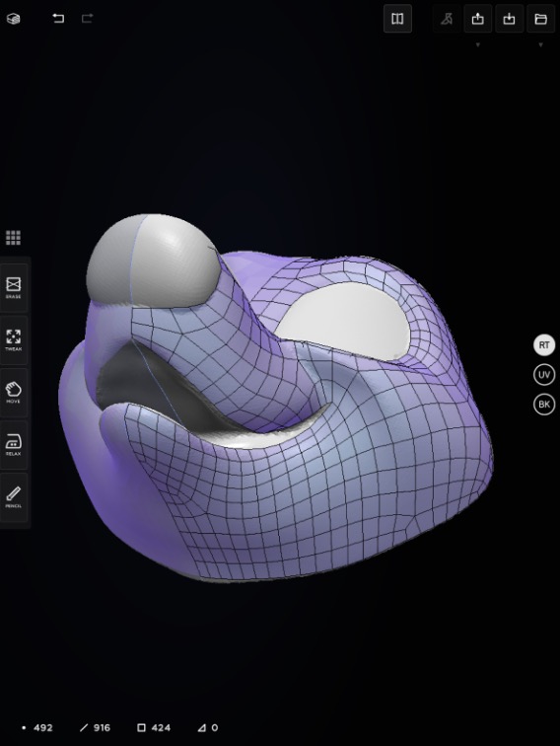Select the Erase tool
This screenshot has height=746, width=560.
click(14, 287)
